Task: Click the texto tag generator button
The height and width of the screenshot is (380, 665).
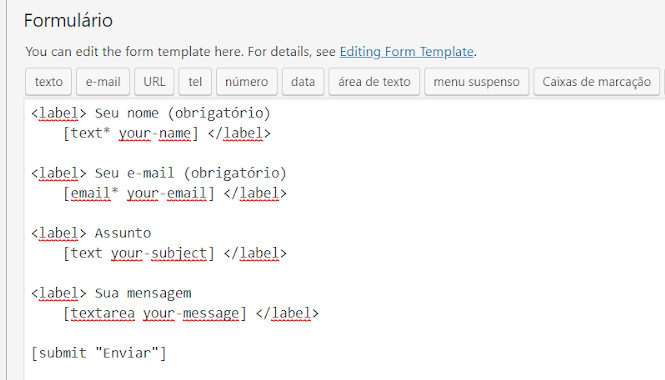Action: [x=48, y=81]
